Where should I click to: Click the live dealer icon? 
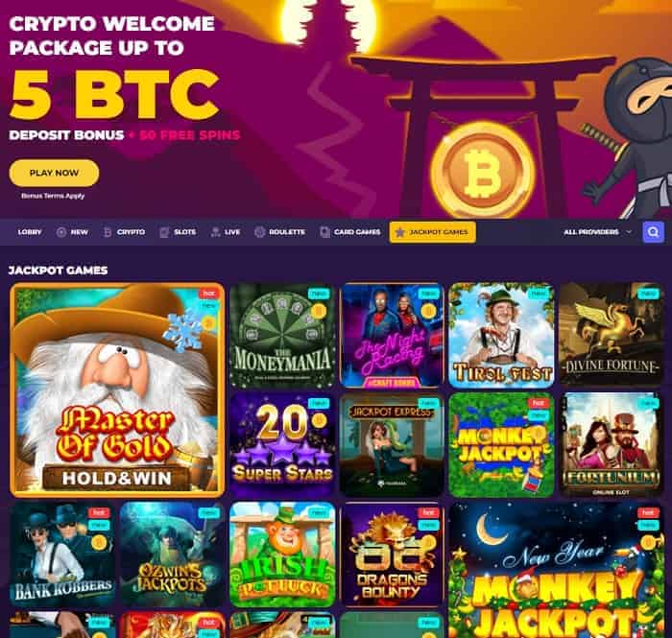tap(215, 232)
